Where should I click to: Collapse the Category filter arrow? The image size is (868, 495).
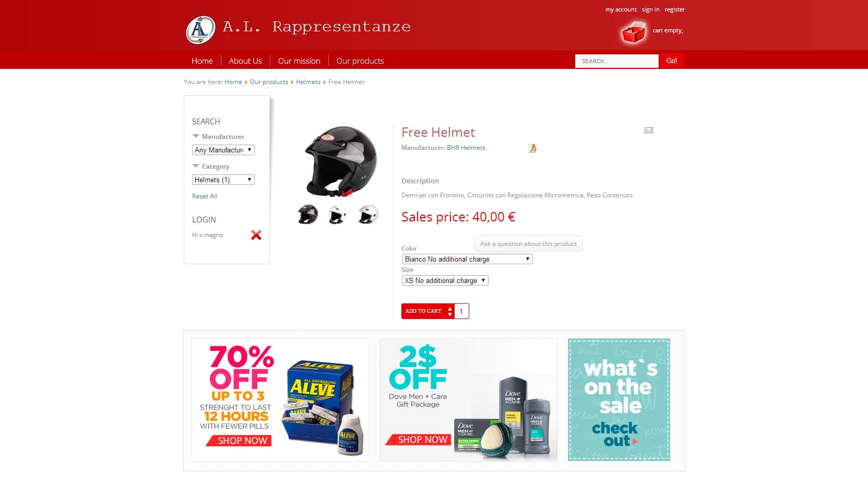coord(196,166)
